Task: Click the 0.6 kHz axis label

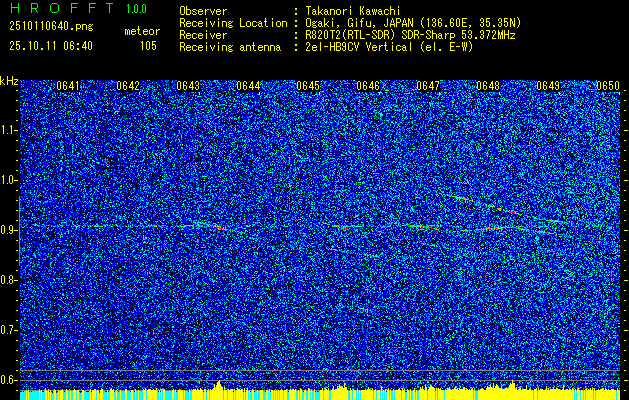Action: pyautogui.click(x=9, y=380)
